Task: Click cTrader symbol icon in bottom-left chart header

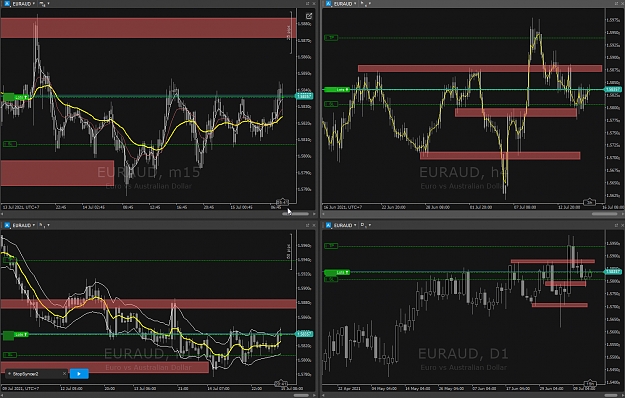Action: pyautogui.click(x=7, y=225)
